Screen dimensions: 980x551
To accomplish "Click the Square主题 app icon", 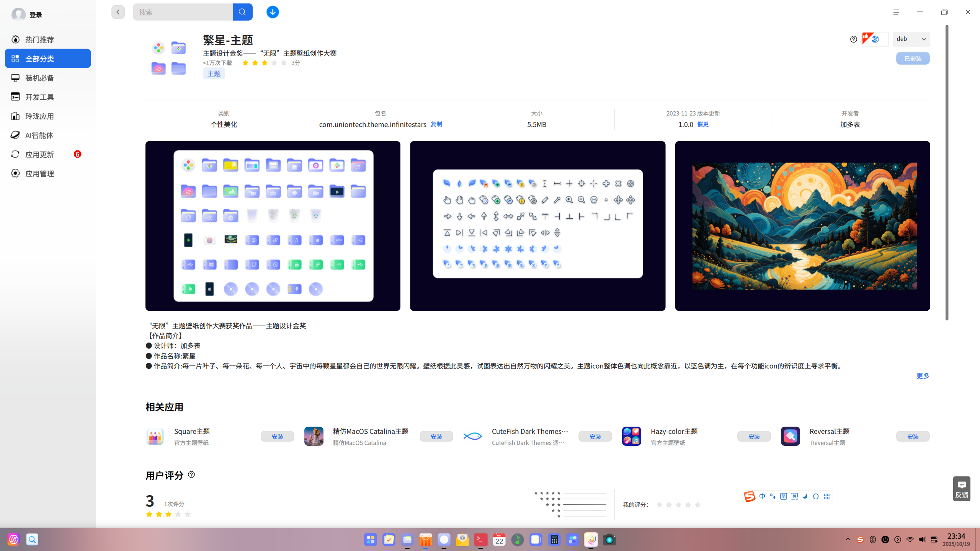I will coord(155,436).
